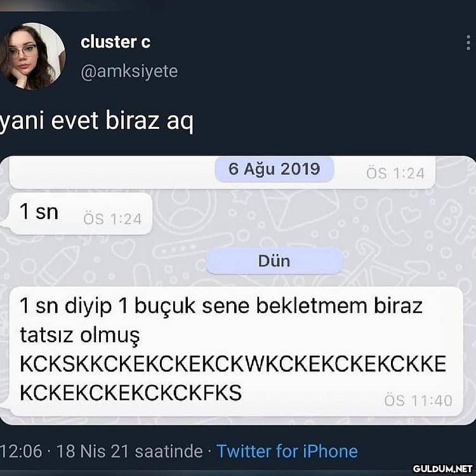The width and height of the screenshot is (476, 476).
Task: Click the tweet time 12:06 · 18 Nis 21
Action: pyautogui.click(x=64, y=451)
